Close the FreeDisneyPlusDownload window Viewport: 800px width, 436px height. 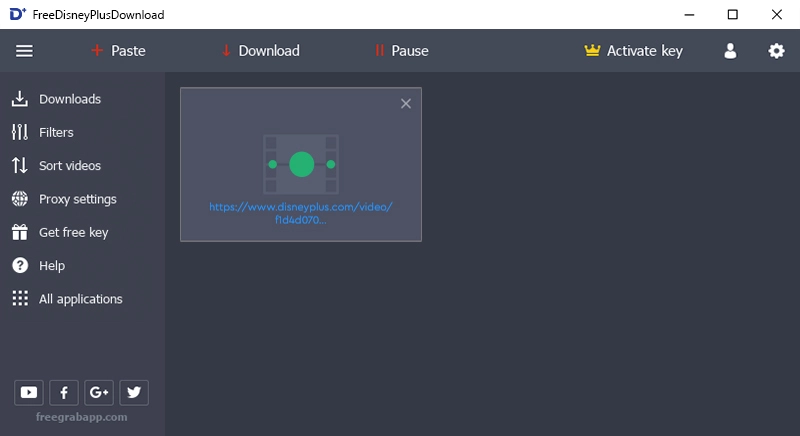tap(777, 15)
